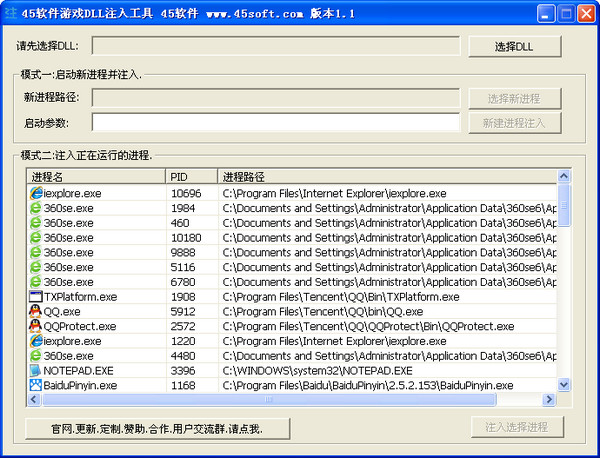Screen dimensions: 600x458
Task: Click the iexplore.exe icon with PID 10696
Action: [x=36, y=193]
